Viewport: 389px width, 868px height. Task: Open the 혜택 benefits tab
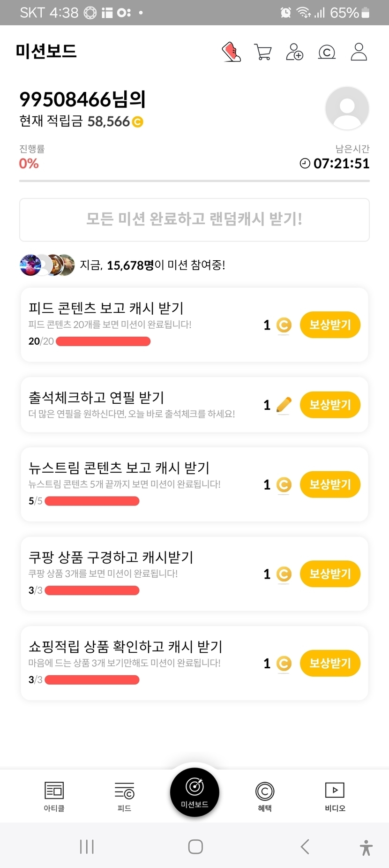(x=265, y=796)
